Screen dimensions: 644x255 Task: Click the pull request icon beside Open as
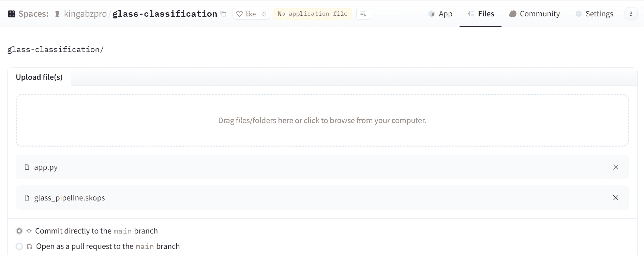30,246
